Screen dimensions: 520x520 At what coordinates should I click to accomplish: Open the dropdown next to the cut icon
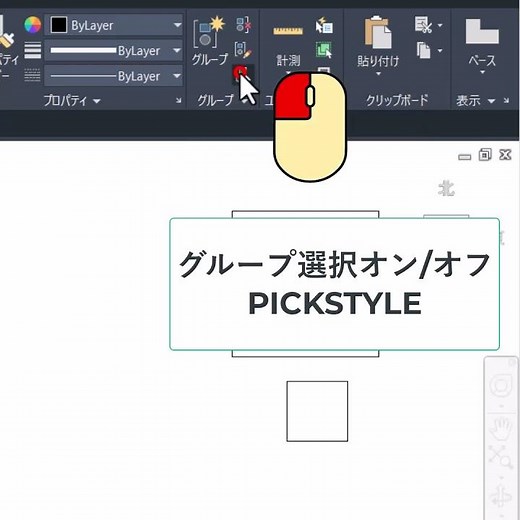coord(440,25)
